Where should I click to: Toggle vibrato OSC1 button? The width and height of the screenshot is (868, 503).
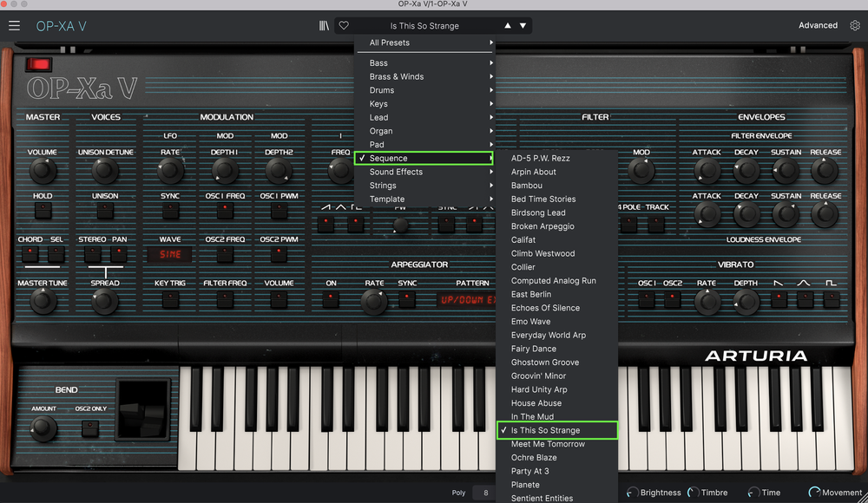tap(646, 300)
